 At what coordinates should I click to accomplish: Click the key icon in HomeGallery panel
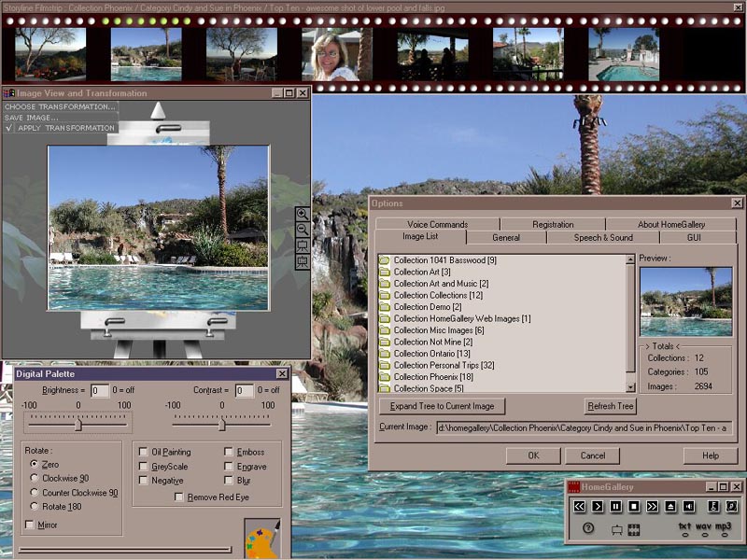[x=713, y=506]
